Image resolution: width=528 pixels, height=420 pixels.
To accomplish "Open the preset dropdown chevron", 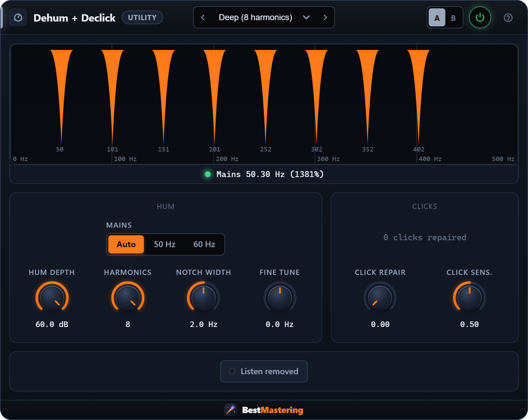I will click(306, 17).
